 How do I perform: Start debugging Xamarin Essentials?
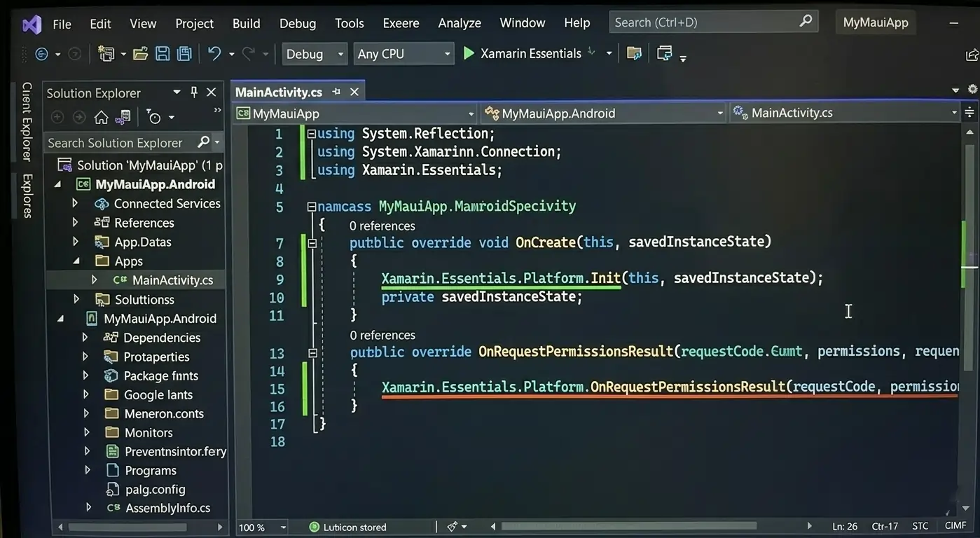pyautogui.click(x=468, y=53)
